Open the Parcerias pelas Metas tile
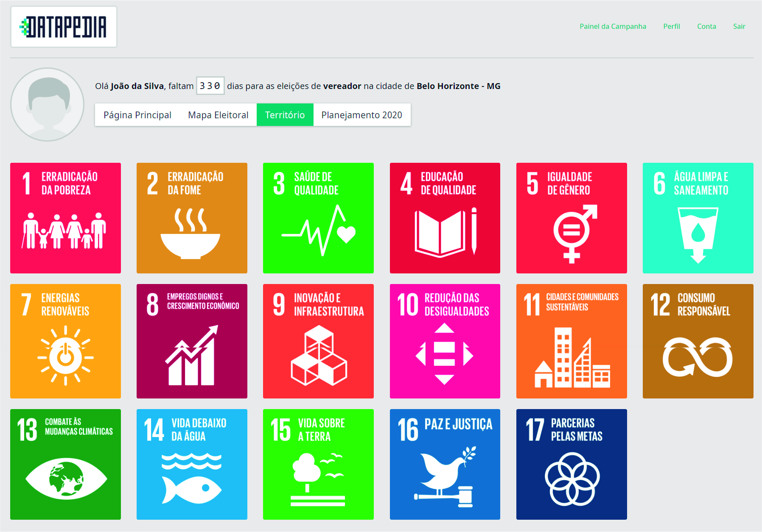The width and height of the screenshot is (762, 532). point(571,464)
